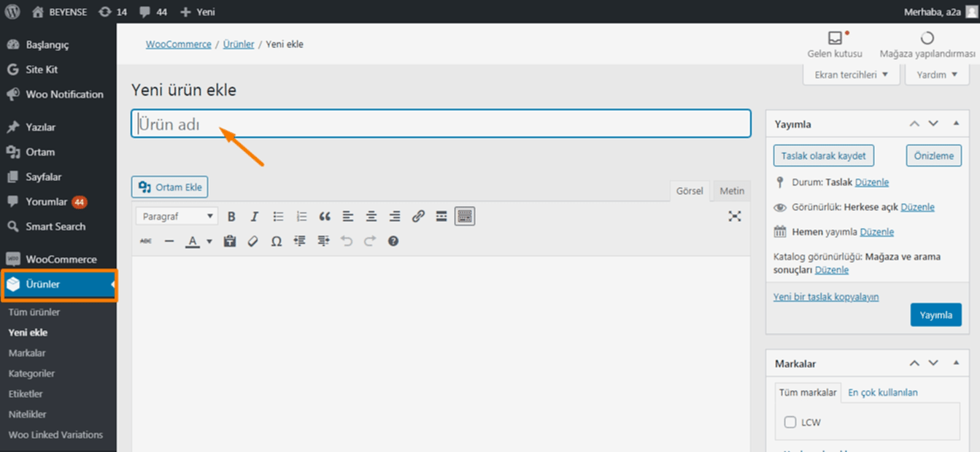The height and width of the screenshot is (452, 980).
Task: Open Woo Linked Variations submenu
Action: pyautogui.click(x=55, y=434)
